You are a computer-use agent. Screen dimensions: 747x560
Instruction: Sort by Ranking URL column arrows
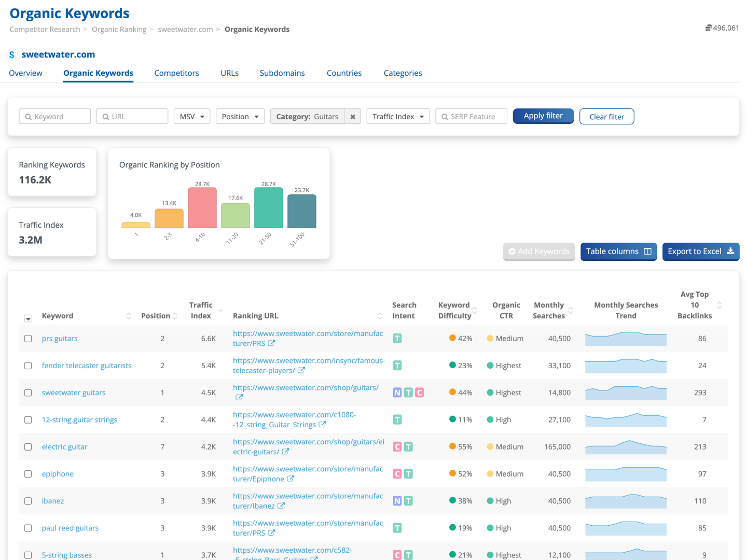pos(380,316)
